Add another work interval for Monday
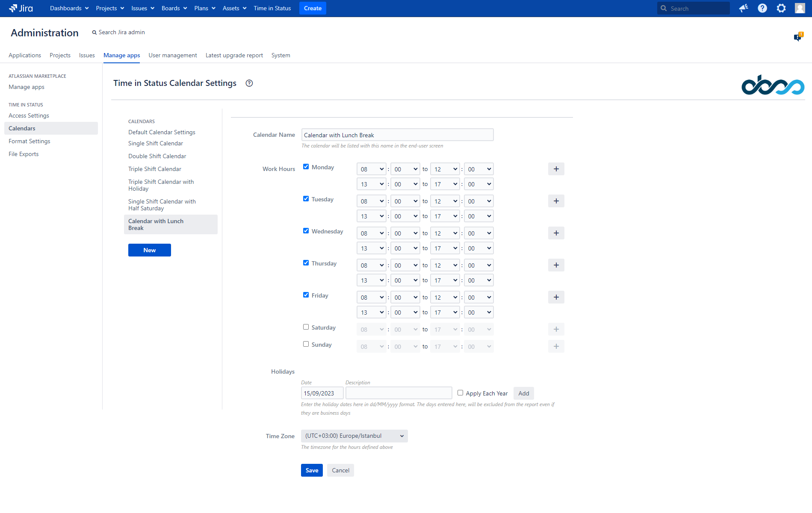The image size is (812, 513). pyautogui.click(x=556, y=169)
